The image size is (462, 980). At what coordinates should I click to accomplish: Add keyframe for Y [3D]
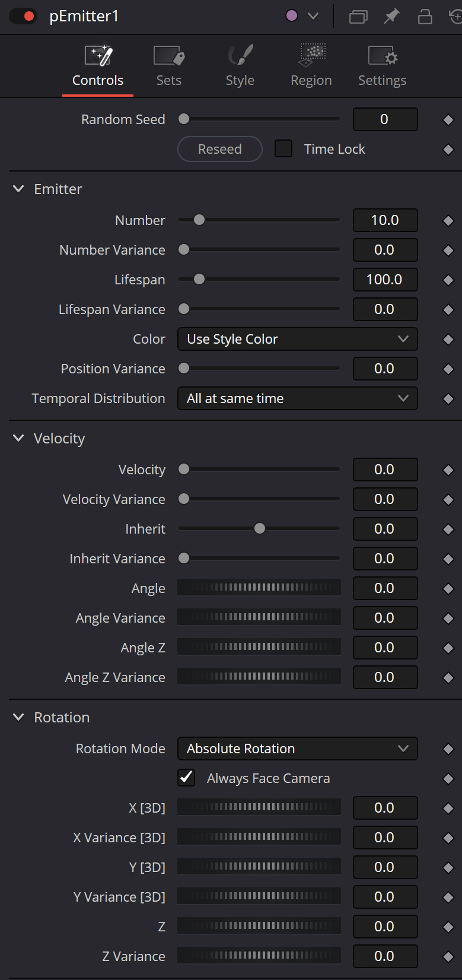point(448,868)
